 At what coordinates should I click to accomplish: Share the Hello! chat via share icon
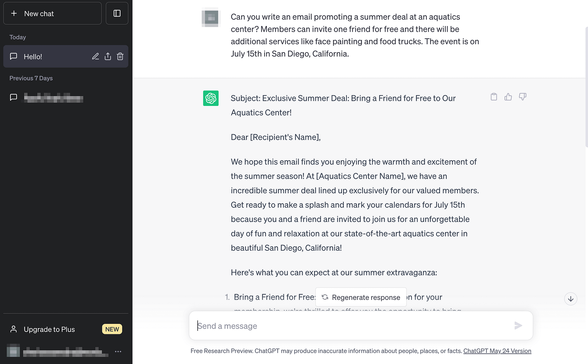pos(108,56)
